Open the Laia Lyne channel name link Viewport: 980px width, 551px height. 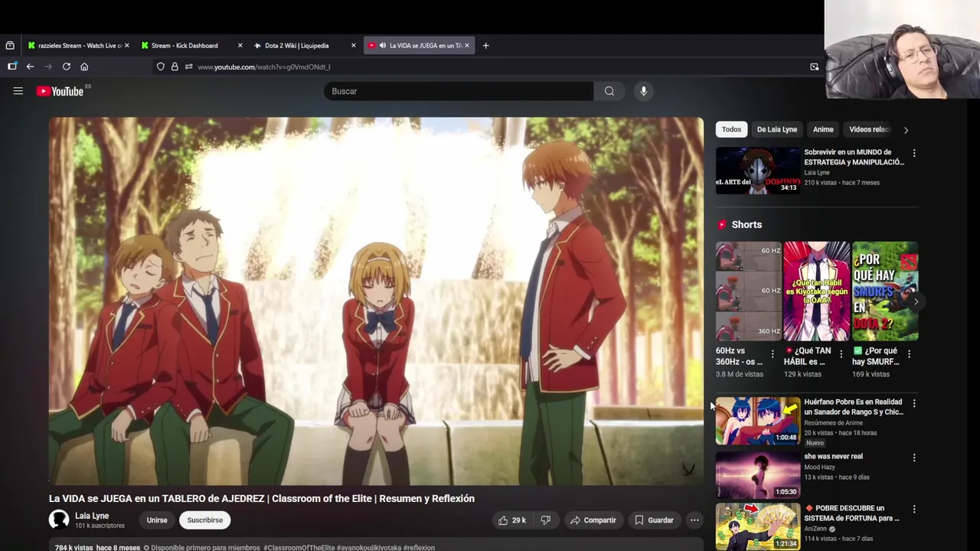(92, 516)
